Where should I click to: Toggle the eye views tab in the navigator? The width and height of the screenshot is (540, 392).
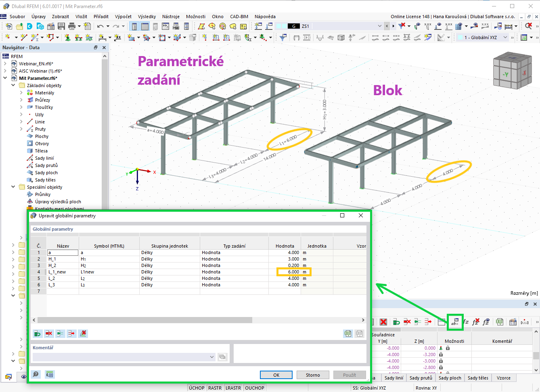24,377
